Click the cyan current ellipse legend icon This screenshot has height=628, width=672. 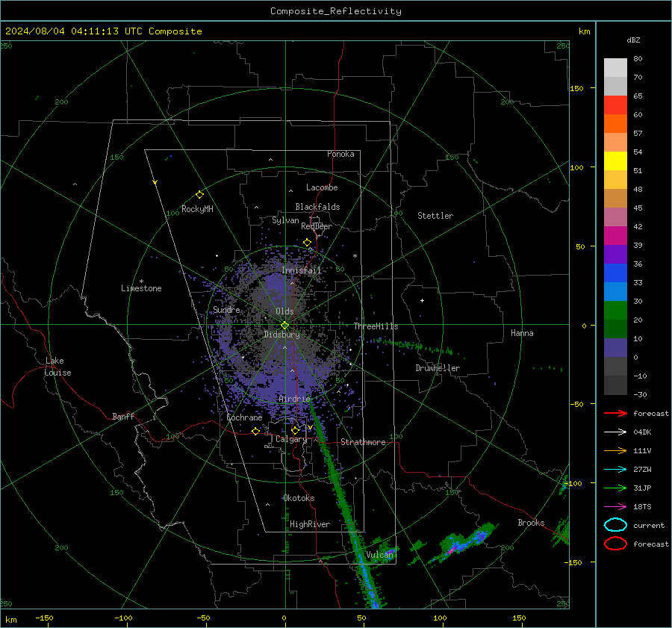tap(615, 525)
